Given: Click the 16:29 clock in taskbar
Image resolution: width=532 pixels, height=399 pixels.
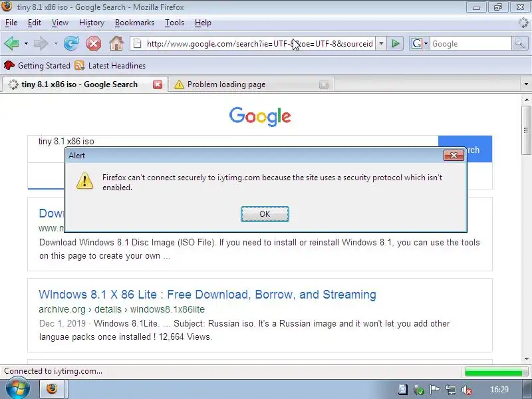Looking at the screenshot, I should [499, 390].
